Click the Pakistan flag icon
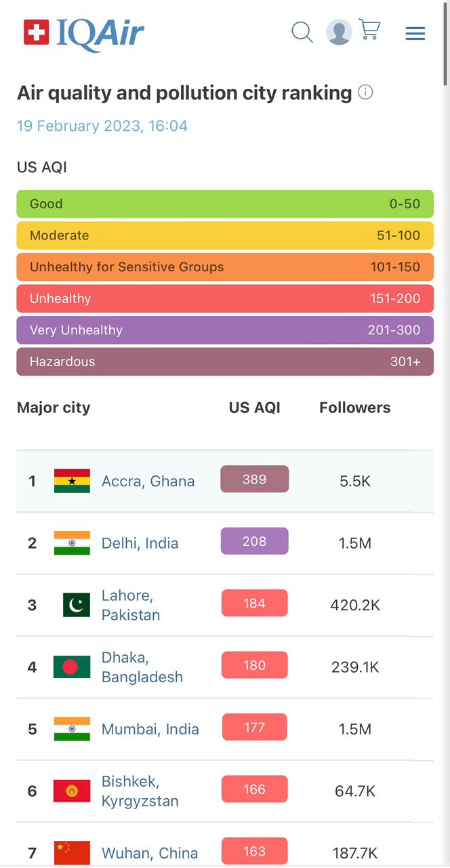This screenshot has height=868, width=450. pos(75,604)
